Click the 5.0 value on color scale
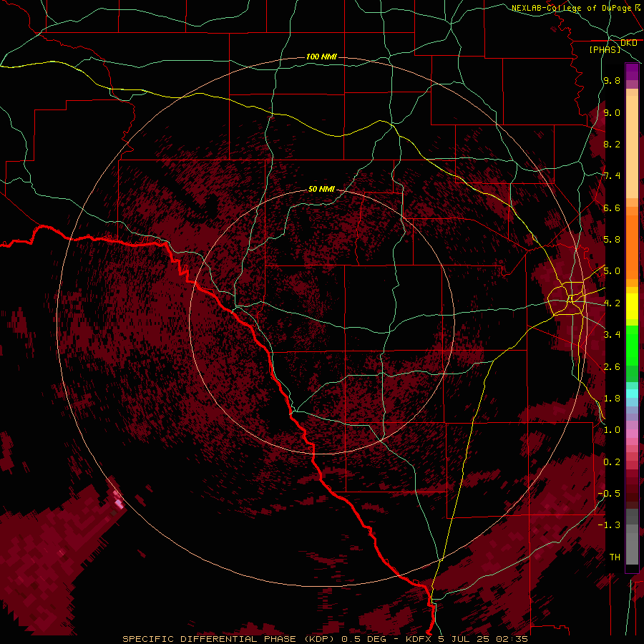644x644 pixels. tap(612, 271)
